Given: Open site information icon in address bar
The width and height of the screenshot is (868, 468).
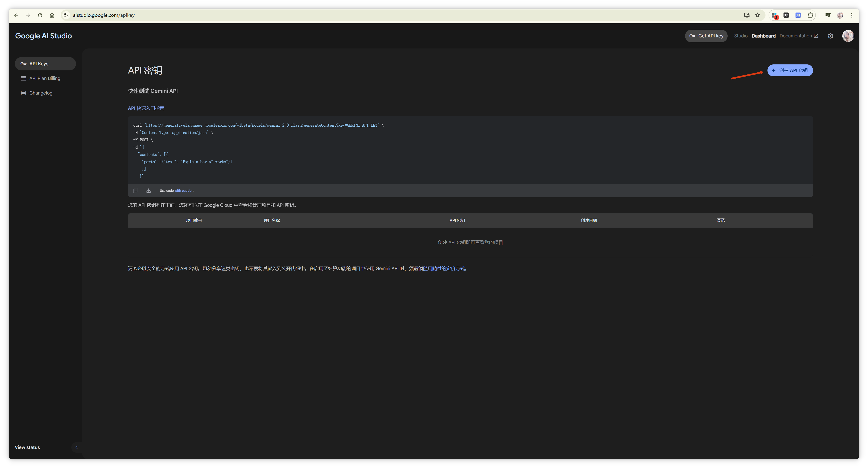Looking at the screenshot, I should [x=66, y=15].
